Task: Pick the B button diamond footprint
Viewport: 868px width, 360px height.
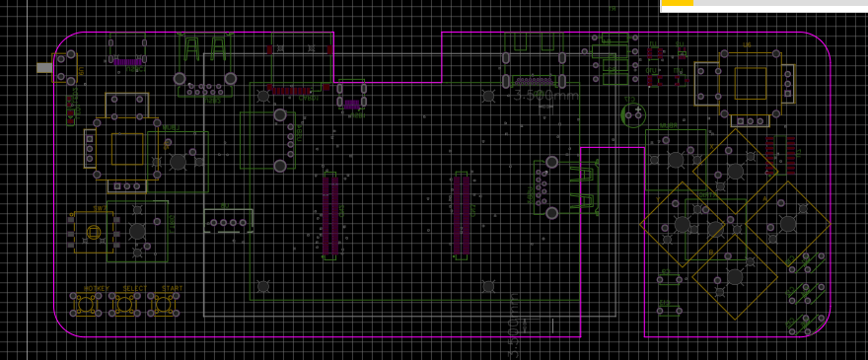Action: [x=735, y=277]
